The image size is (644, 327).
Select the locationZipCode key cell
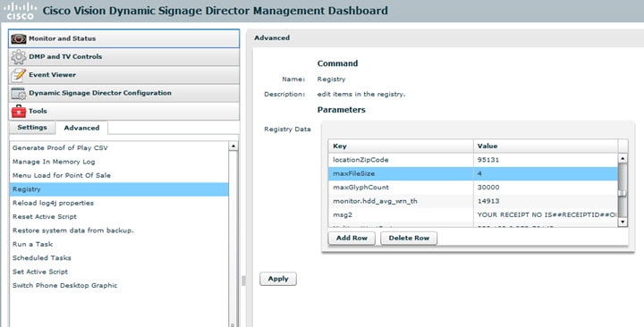point(401,160)
